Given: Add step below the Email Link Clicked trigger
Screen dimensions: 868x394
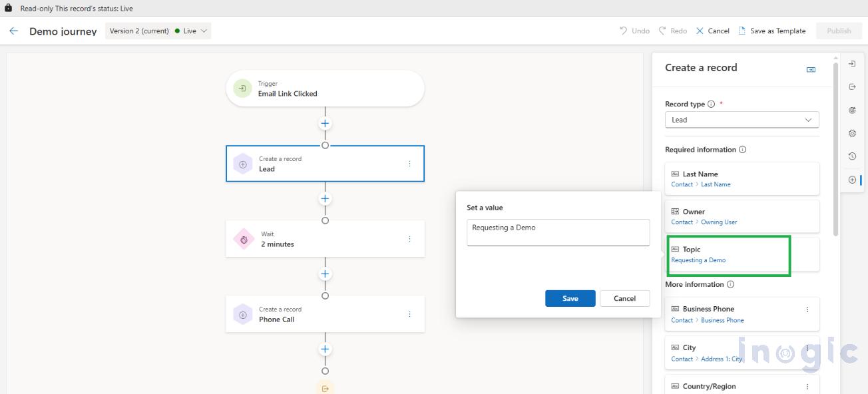Looking at the screenshot, I should [325, 124].
